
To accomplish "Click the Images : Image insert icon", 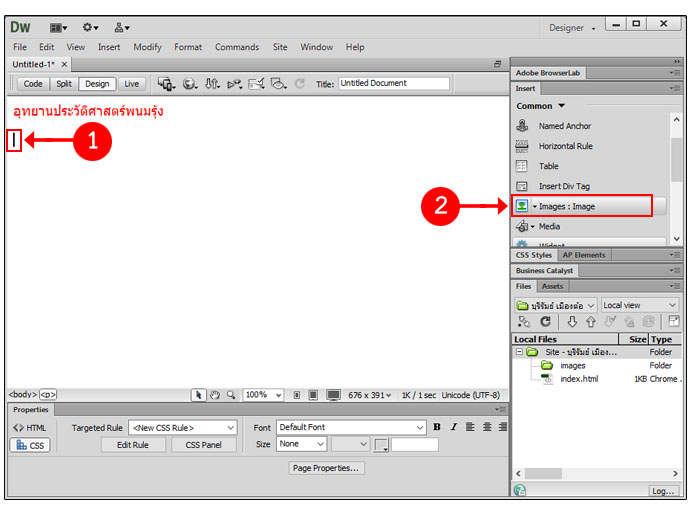I will pyautogui.click(x=521, y=206).
